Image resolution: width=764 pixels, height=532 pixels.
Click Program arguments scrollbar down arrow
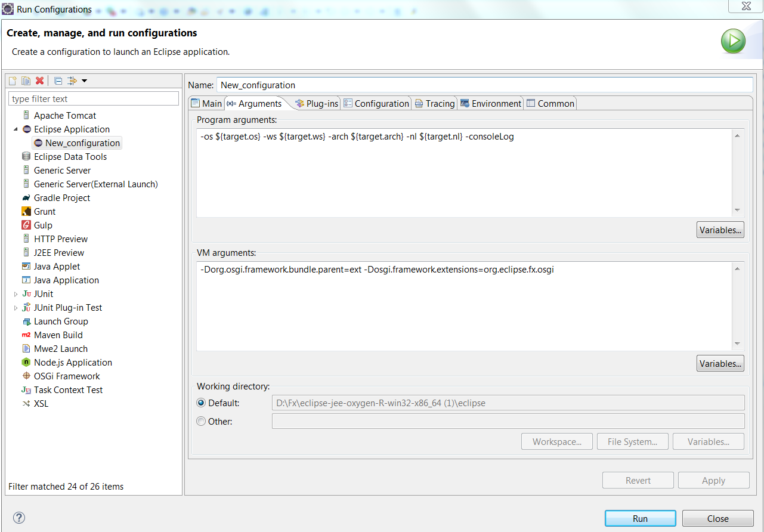pyautogui.click(x=738, y=211)
